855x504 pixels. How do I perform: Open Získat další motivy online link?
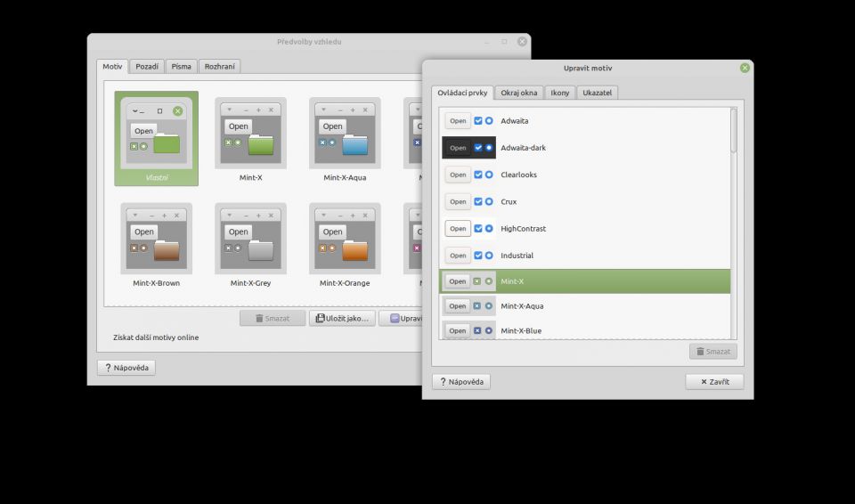(x=156, y=337)
